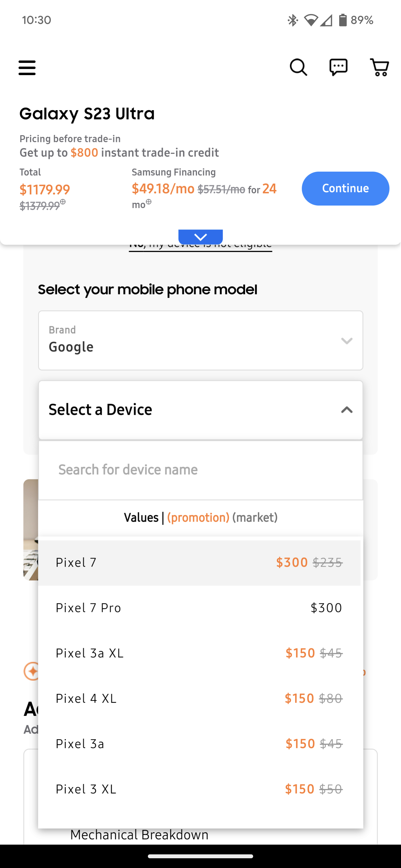Select Pixel 7 from device list
This screenshot has width=401, height=868.
point(199,563)
